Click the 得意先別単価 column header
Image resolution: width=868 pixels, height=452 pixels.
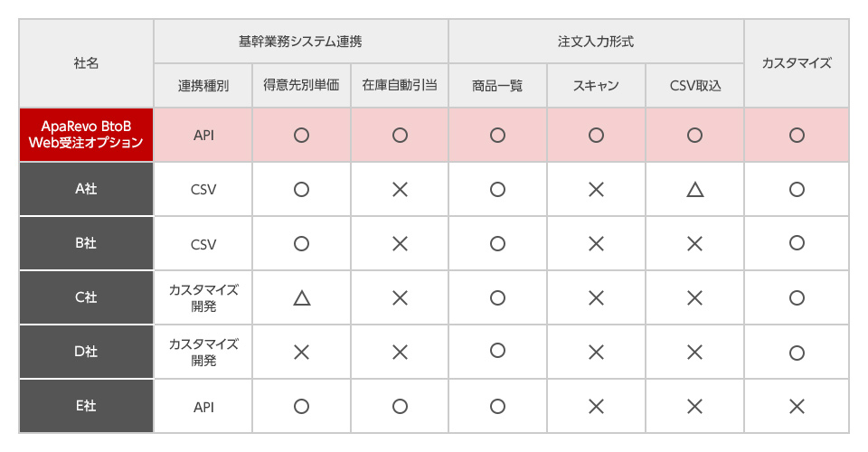pyautogui.click(x=302, y=85)
